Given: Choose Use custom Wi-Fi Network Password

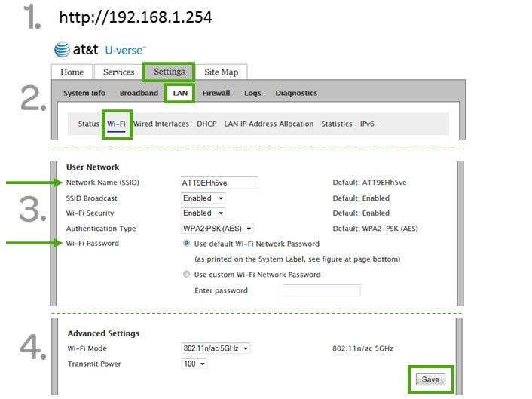Looking at the screenshot, I should pyautogui.click(x=187, y=275).
